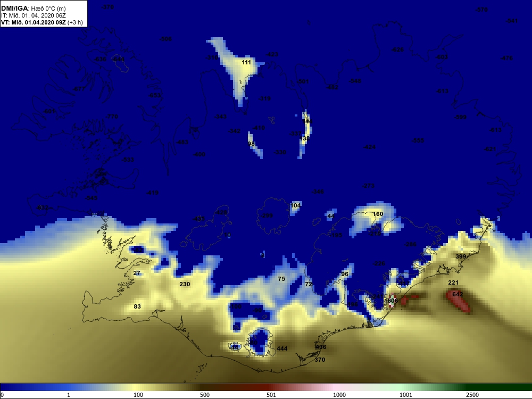The image size is (532, 399).
Task: Click the '75' height value
Action: pyautogui.click(x=281, y=279)
